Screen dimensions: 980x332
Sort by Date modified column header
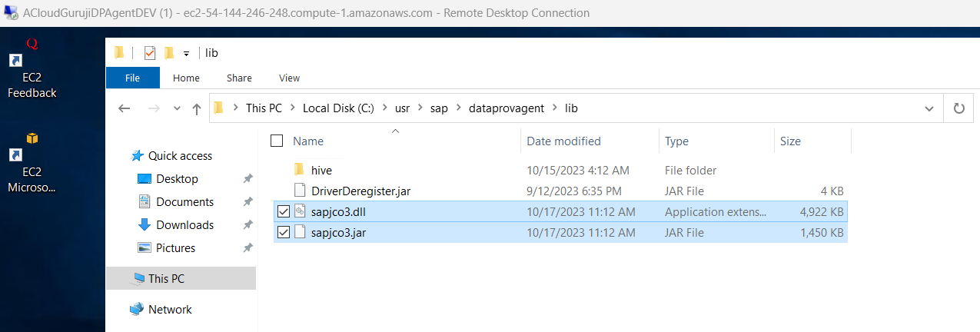563,141
